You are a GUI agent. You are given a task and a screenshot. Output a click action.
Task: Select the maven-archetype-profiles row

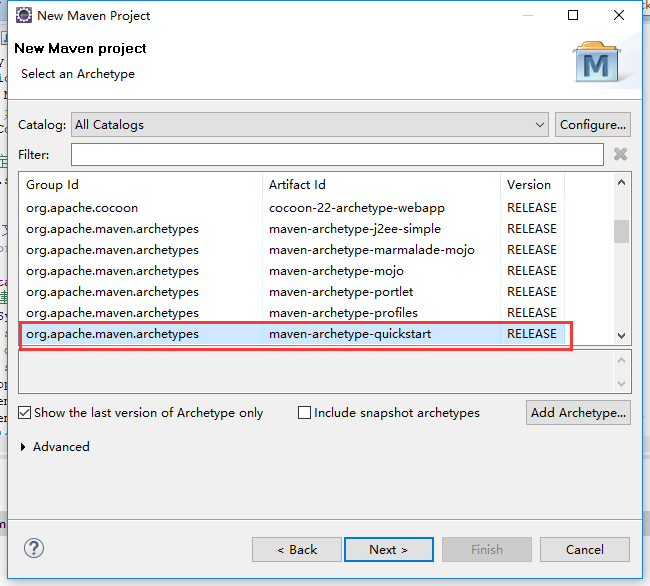click(292, 313)
